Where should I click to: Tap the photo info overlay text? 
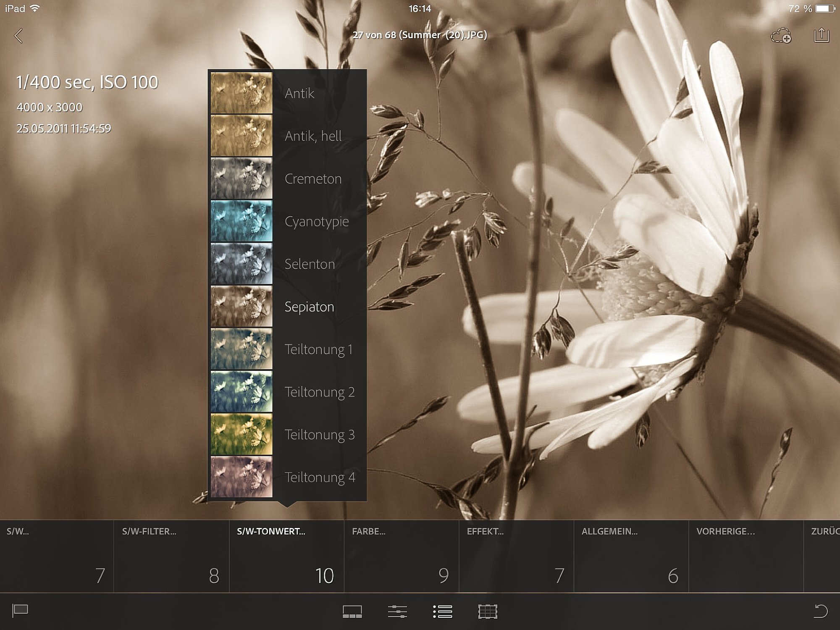coord(87,104)
